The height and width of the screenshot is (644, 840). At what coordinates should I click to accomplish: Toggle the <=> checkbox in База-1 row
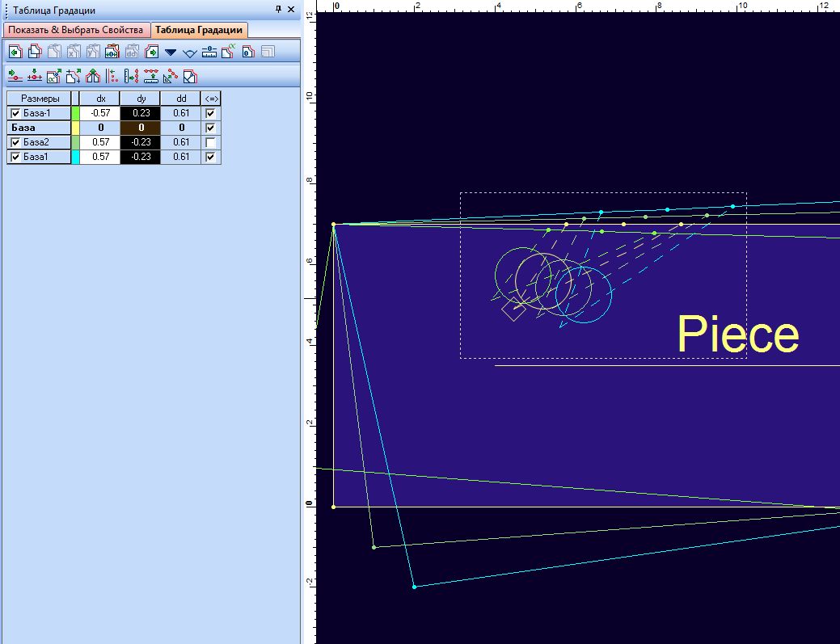coord(210,113)
